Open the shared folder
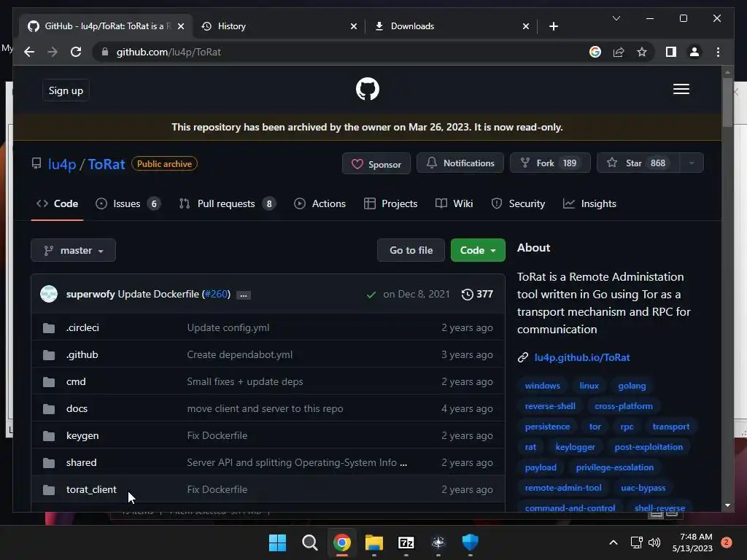 tap(82, 463)
